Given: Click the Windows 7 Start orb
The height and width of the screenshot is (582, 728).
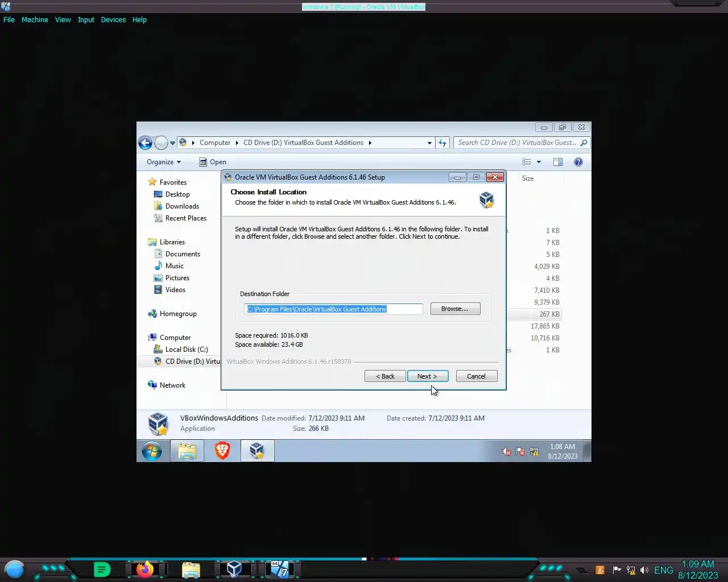Looking at the screenshot, I should pyautogui.click(x=152, y=451).
